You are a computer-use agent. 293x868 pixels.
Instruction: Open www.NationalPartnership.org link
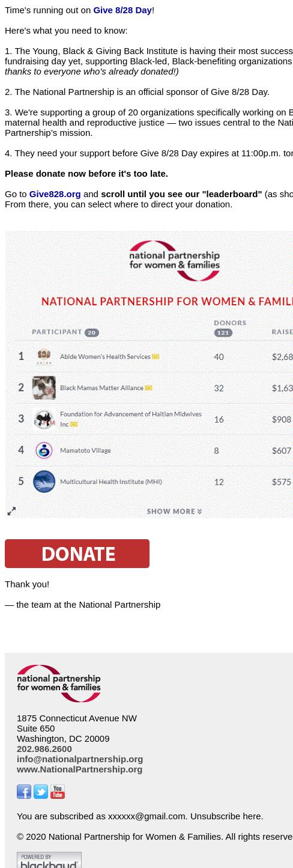click(x=79, y=769)
